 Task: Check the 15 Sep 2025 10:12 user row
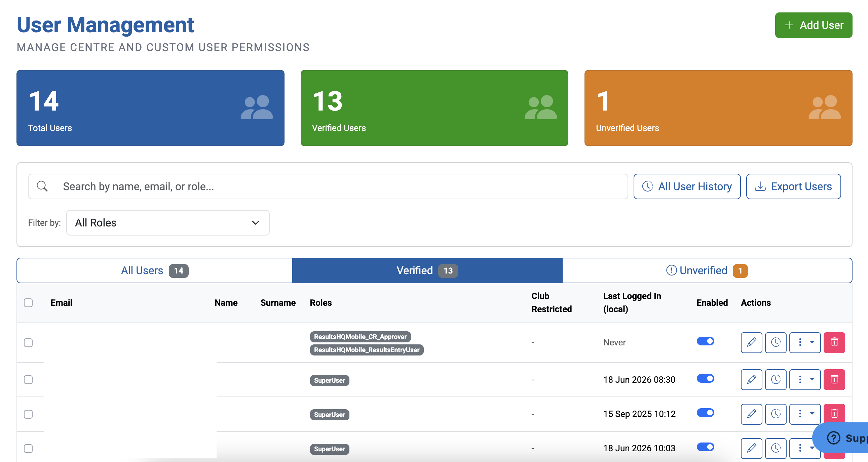[x=28, y=414]
